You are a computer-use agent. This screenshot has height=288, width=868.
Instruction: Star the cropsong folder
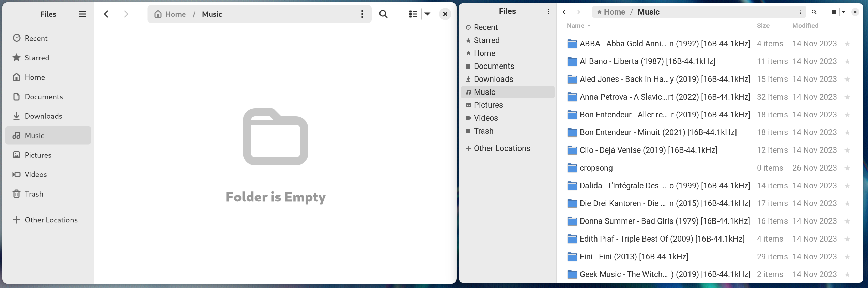pyautogui.click(x=847, y=168)
